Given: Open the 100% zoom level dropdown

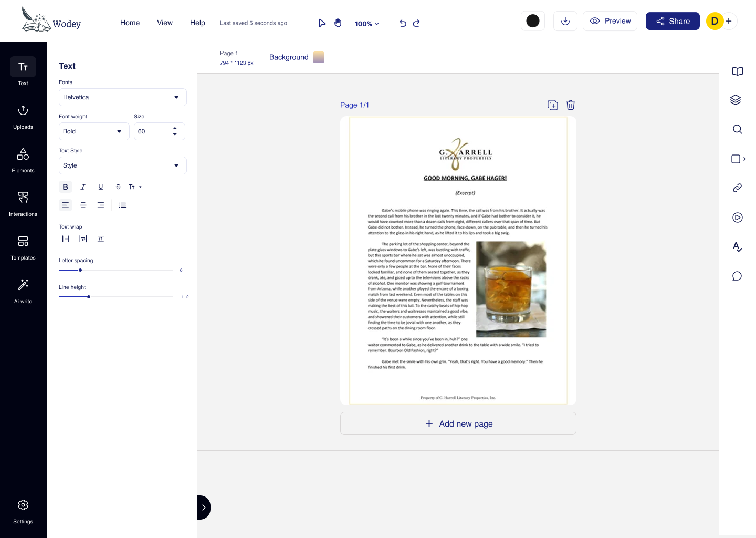Looking at the screenshot, I should (x=366, y=24).
